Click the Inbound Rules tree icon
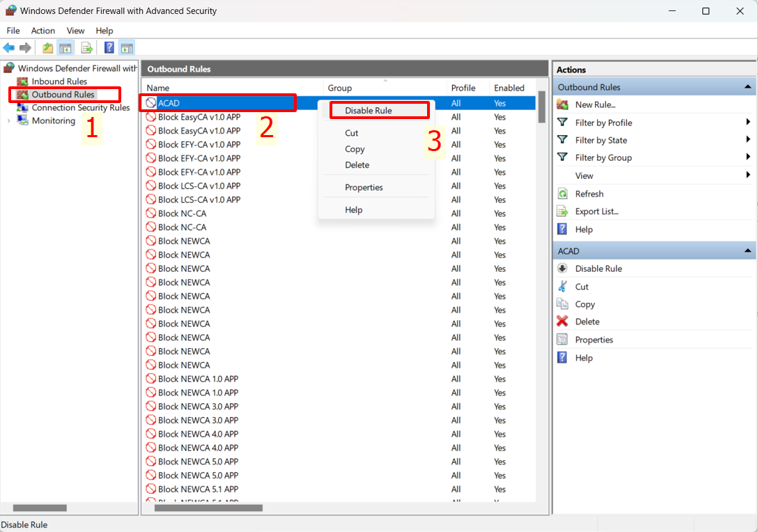The height and width of the screenshot is (532, 758). point(22,81)
